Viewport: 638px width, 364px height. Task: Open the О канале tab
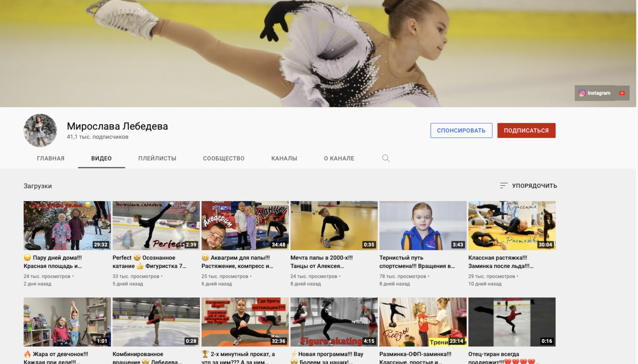pyautogui.click(x=339, y=158)
